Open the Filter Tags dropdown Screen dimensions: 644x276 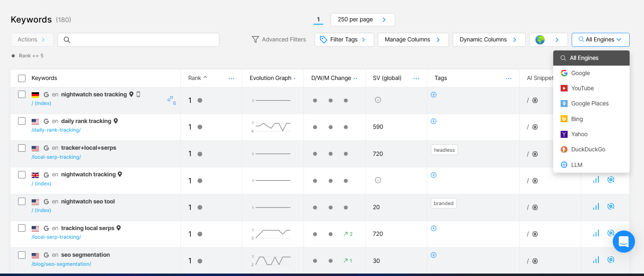344,40
